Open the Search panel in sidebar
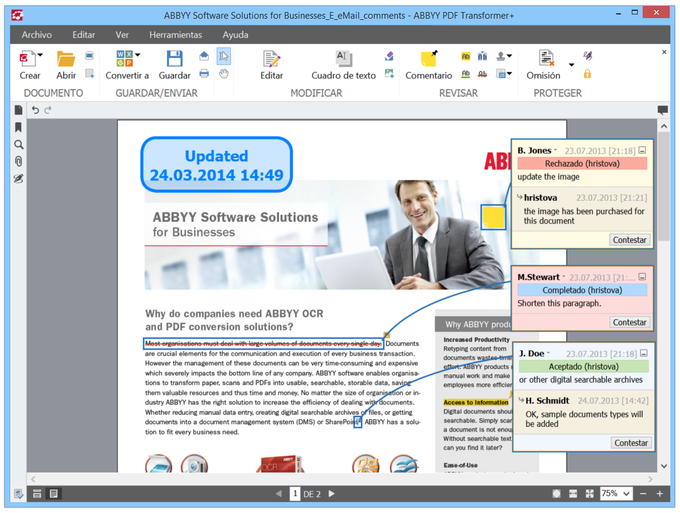Screen dimensions: 680x513 18,144
